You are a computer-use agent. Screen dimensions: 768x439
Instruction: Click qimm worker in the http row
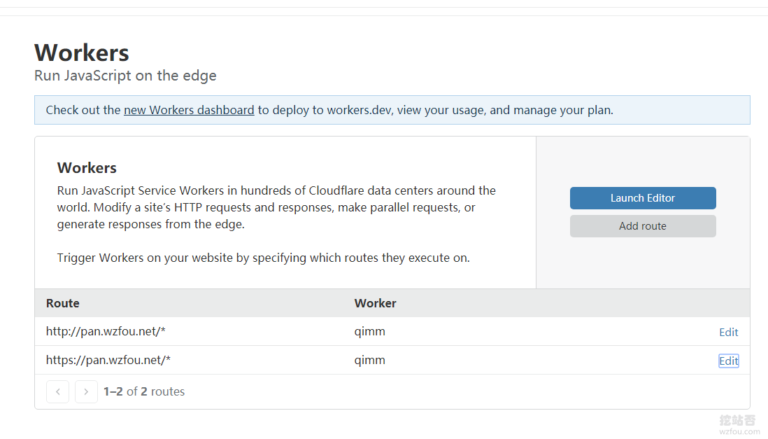(x=369, y=332)
